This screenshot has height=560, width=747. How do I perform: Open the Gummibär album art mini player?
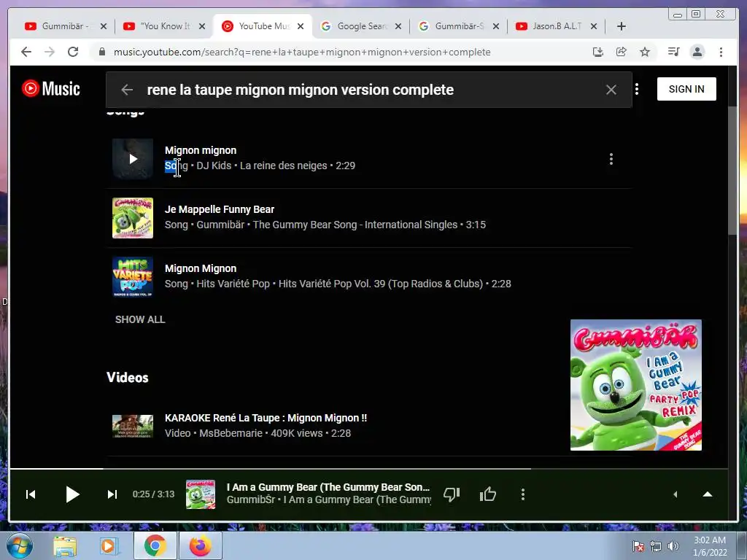click(636, 385)
